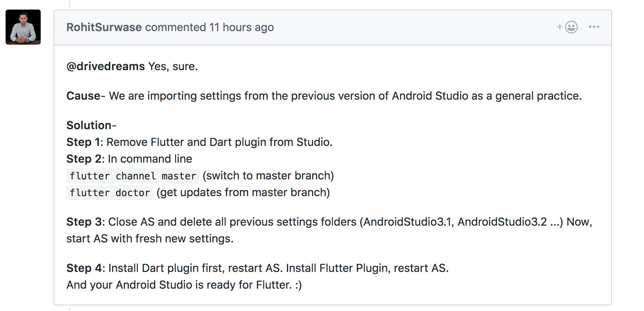Open the add reaction smiley picker

coord(567,27)
